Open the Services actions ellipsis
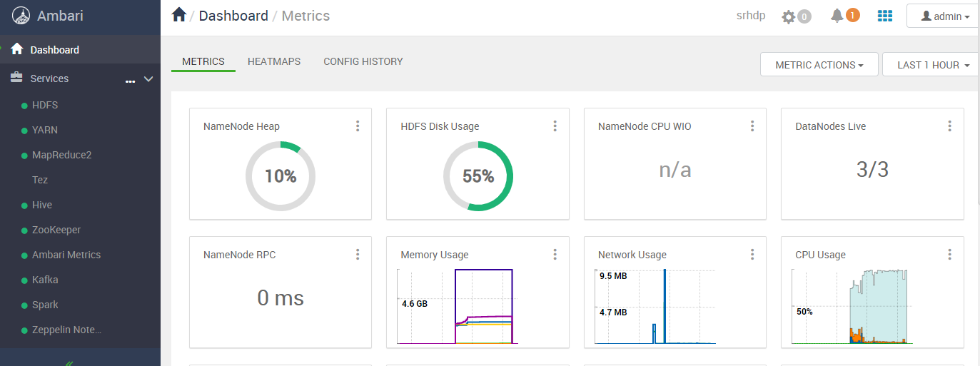The image size is (980, 366). [130, 81]
